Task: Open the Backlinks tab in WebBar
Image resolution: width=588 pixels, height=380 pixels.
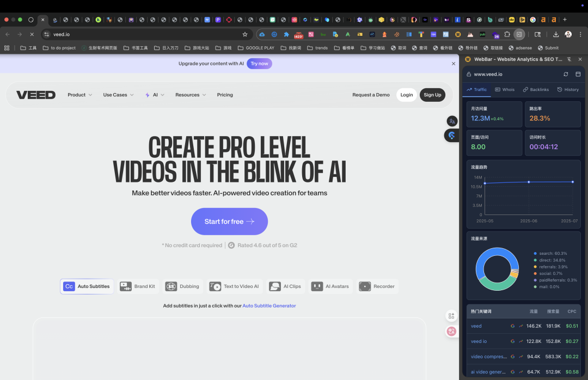Action: coord(536,90)
